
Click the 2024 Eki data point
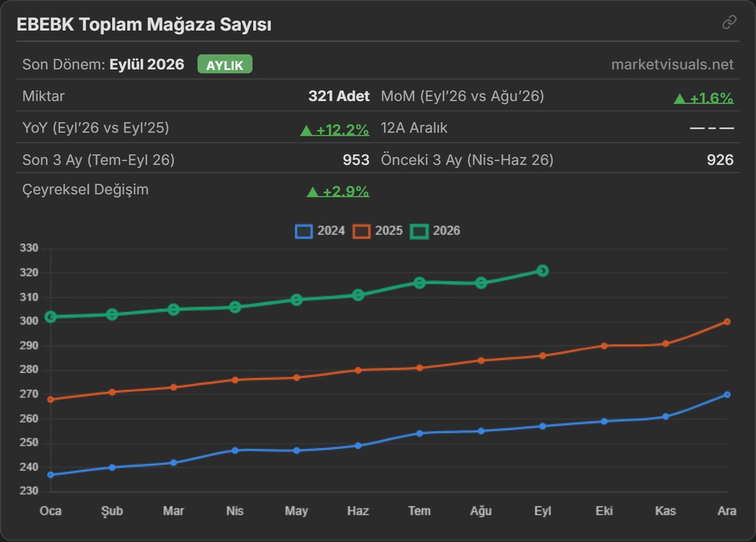pos(604,422)
